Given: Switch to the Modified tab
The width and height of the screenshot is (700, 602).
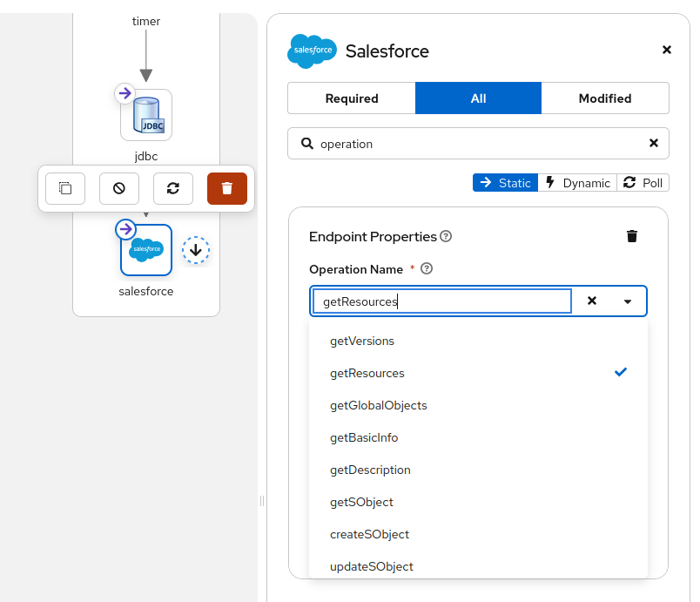Looking at the screenshot, I should [x=605, y=98].
